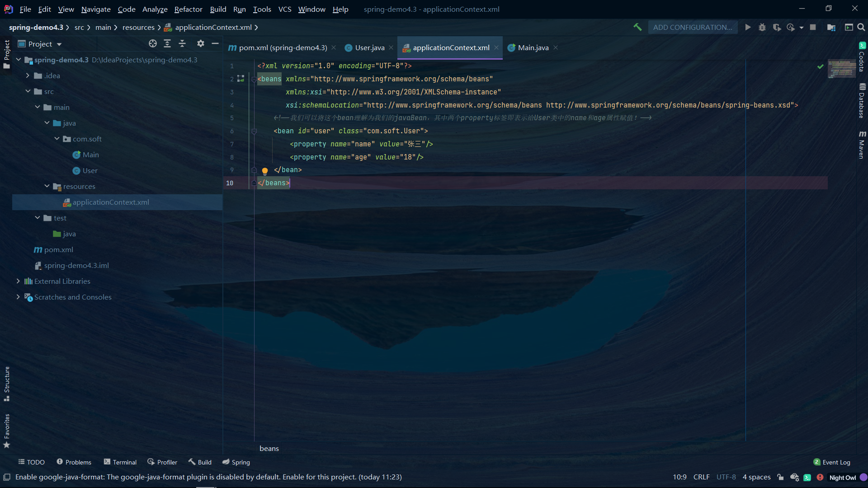Open the File menu

coord(25,9)
